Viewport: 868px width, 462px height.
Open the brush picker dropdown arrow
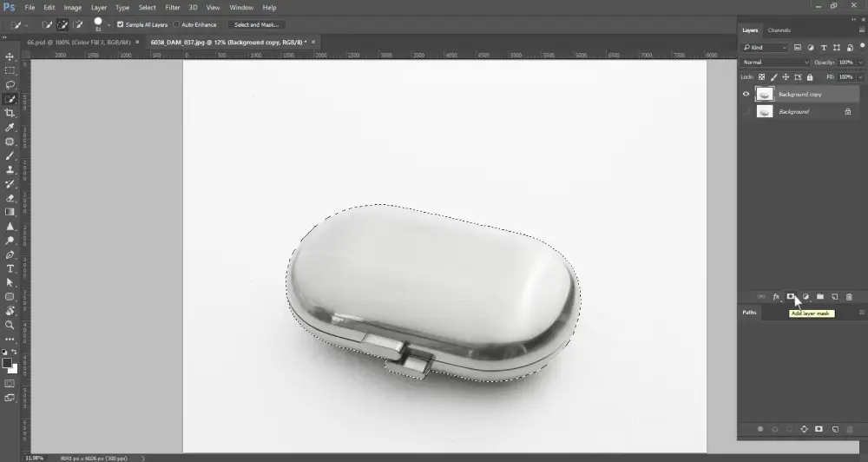(108, 25)
